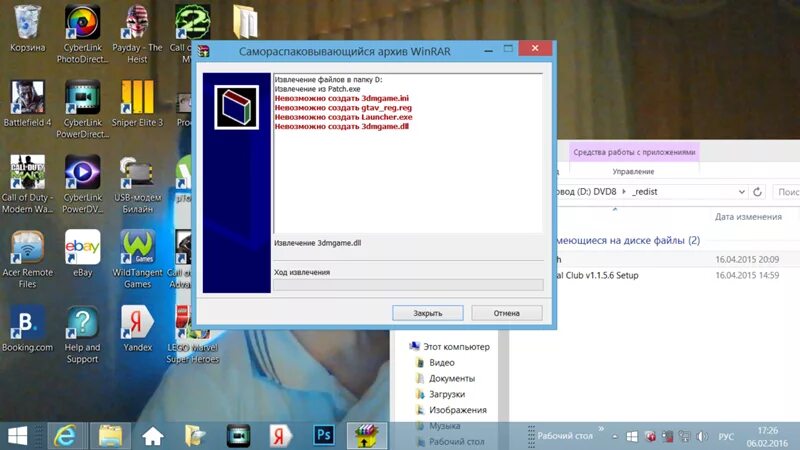Select the Управление ribbon tab
Screen dimensions: 800x450
tap(633, 171)
